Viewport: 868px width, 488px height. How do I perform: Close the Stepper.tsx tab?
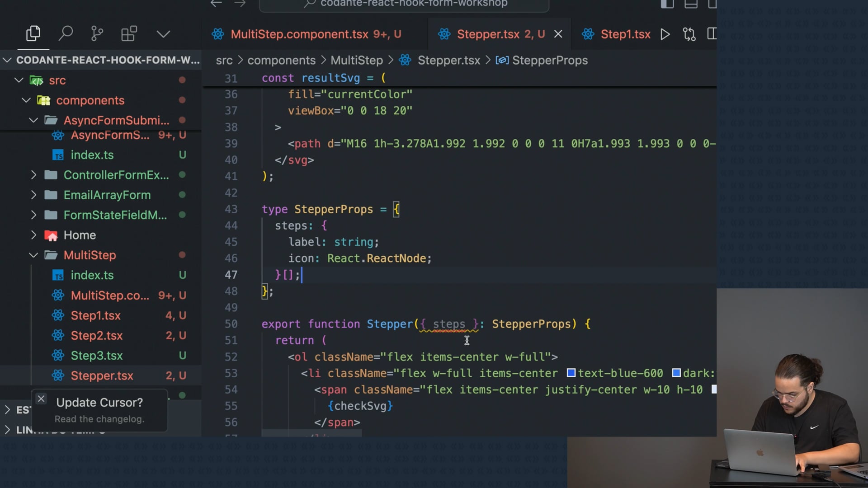[558, 34]
